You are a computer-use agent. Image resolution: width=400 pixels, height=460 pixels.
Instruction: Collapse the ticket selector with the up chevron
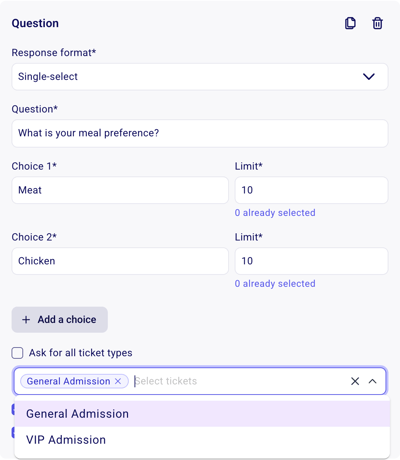pyautogui.click(x=373, y=381)
